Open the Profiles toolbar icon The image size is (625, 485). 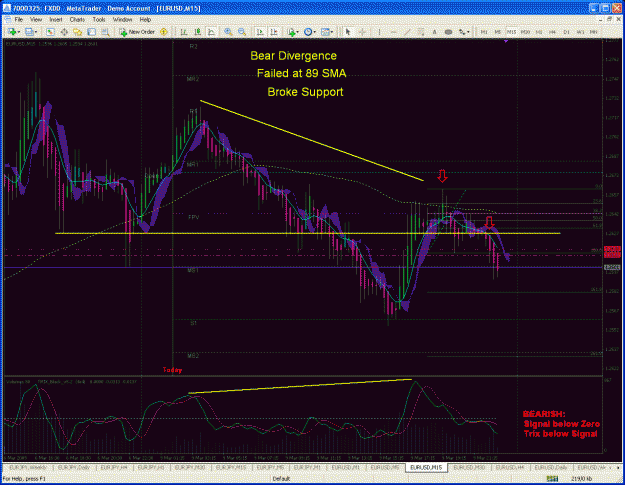point(29,32)
